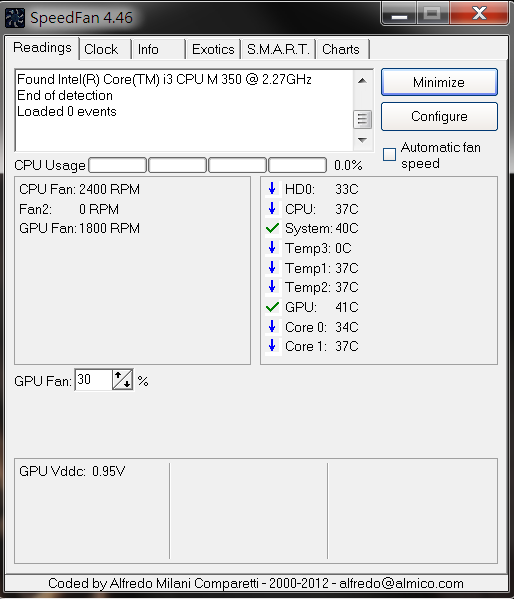Viewport: 515px width, 599px height.
Task: Close the SpeedFan window
Action: (x=479, y=14)
